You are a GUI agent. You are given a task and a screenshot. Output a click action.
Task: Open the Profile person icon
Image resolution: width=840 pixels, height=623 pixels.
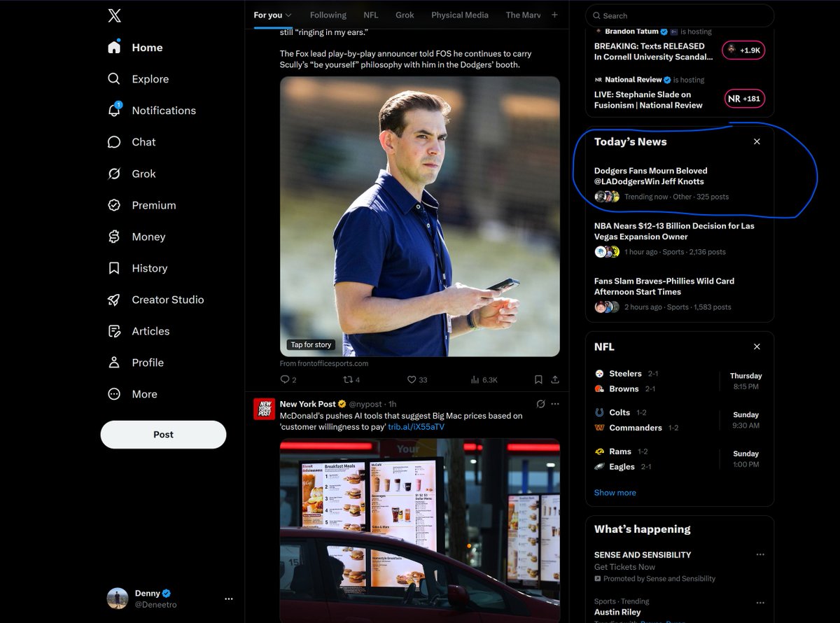114,363
